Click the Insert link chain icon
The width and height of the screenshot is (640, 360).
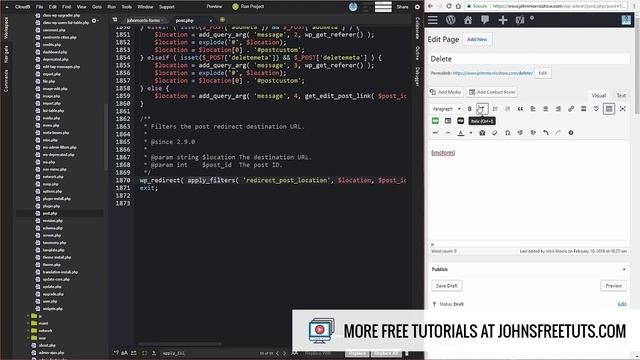571,109
